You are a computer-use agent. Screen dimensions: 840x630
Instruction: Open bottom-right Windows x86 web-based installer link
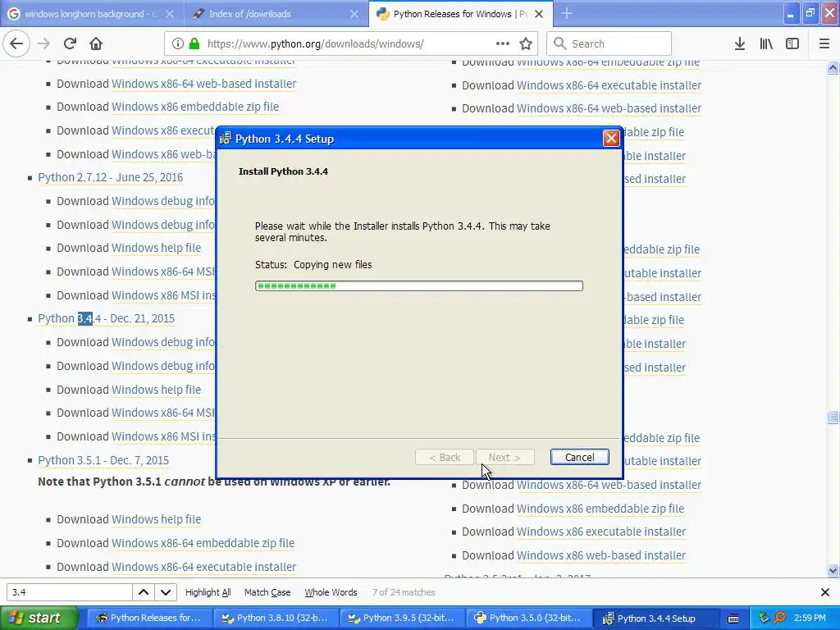601,555
